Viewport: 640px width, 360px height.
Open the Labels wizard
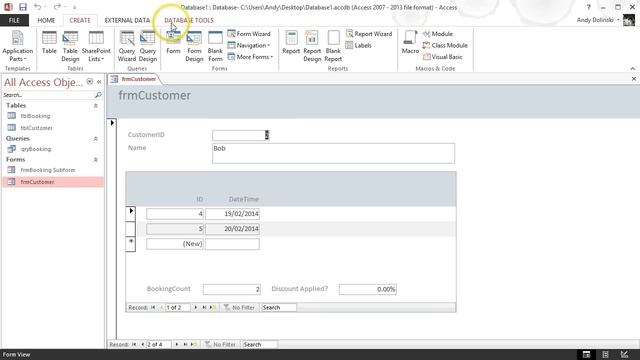[x=359, y=45]
